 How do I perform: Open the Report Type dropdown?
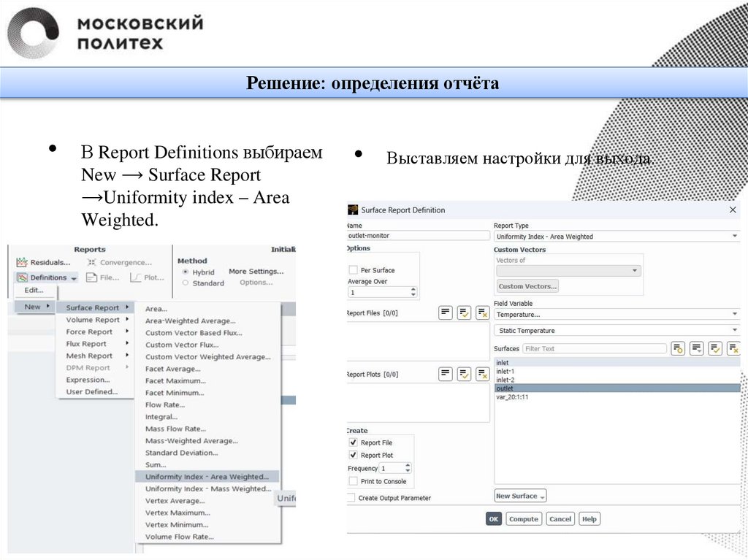click(x=617, y=237)
